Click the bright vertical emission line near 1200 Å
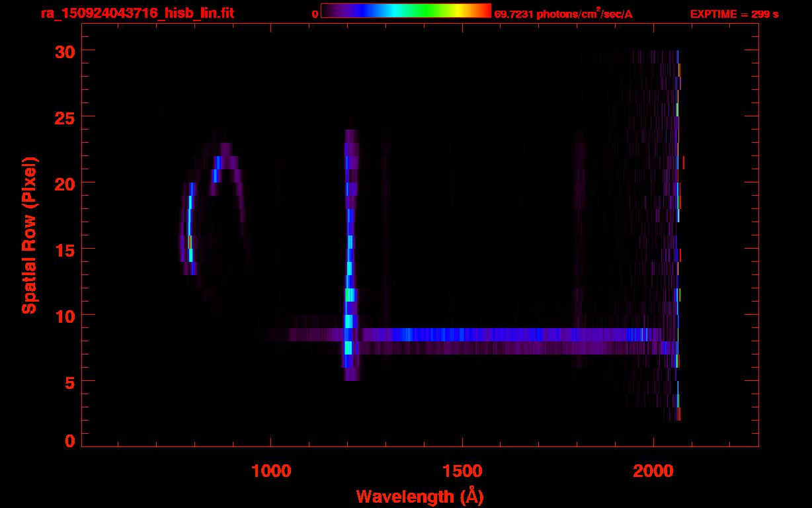Image resolution: width=812 pixels, height=508 pixels. (349, 255)
